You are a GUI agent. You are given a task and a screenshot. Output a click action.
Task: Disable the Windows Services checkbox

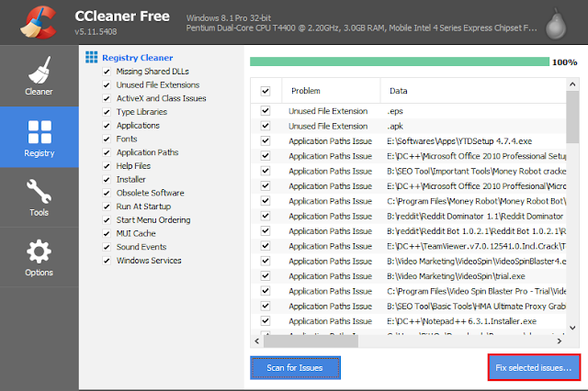click(x=107, y=261)
